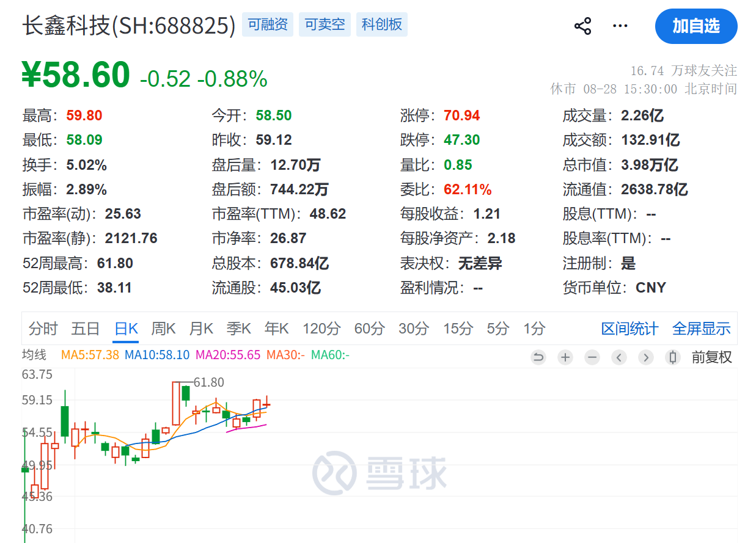Move chart left with left chevron
Screen dimensions: 756x543
[x=619, y=357]
